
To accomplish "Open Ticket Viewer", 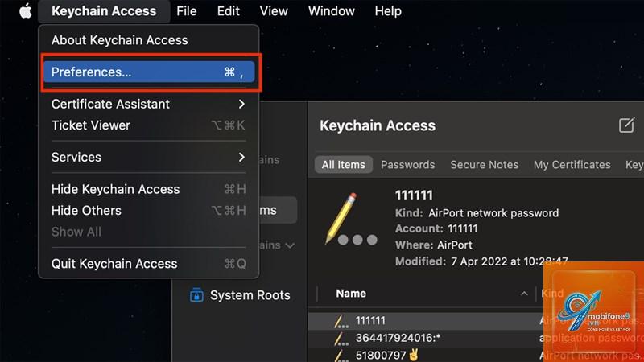I will pyautogui.click(x=149, y=125).
